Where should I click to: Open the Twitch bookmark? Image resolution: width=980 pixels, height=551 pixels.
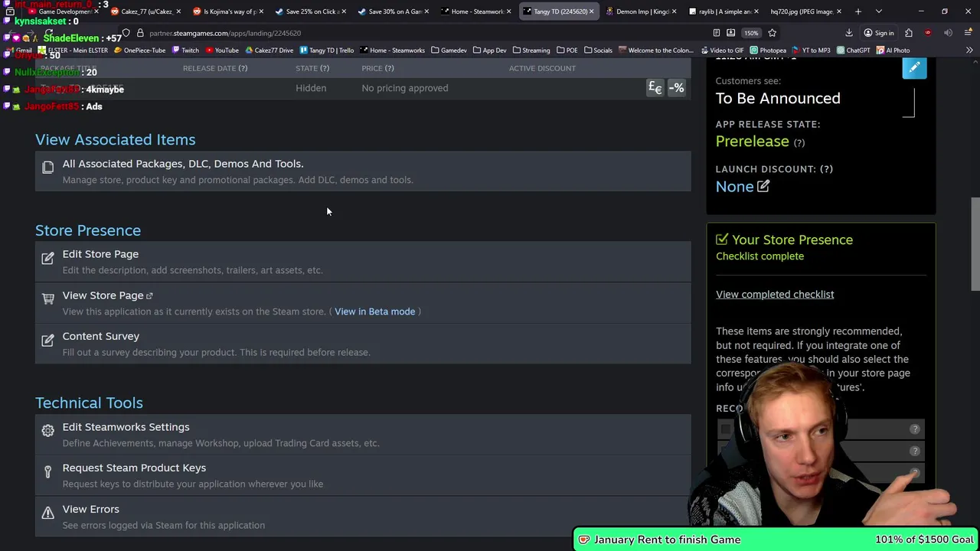pyautogui.click(x=185, y=51)
